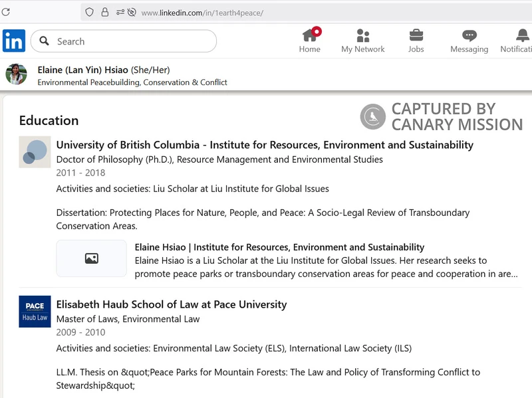Click the browser reload icon
Viewport: 532px width, 398px height.
click(5, 12)
